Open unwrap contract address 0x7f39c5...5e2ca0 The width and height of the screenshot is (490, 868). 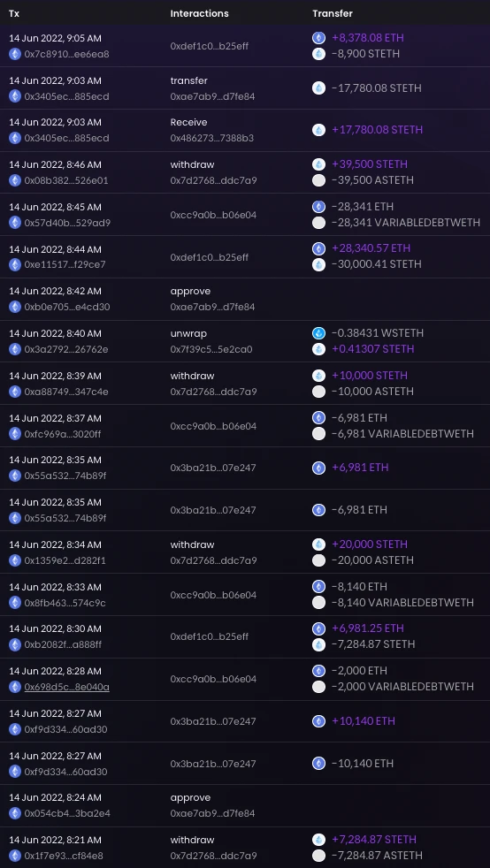click(x=211, y=349)
